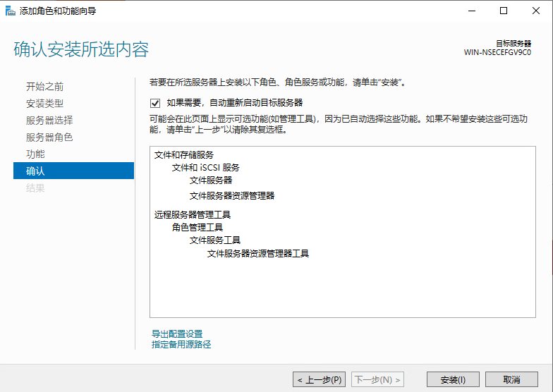Click the wizard icon in title bar

pos(10,11)
